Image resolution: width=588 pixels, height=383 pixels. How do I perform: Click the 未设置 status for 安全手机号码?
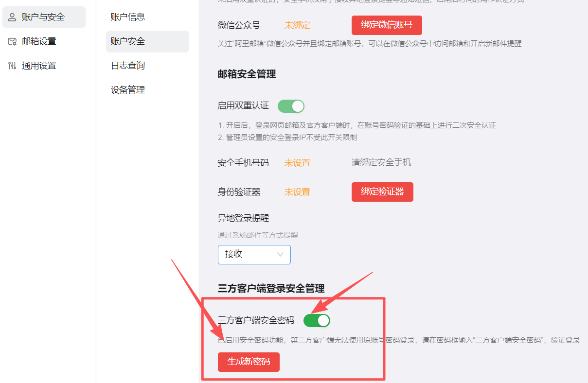[297, 163]
